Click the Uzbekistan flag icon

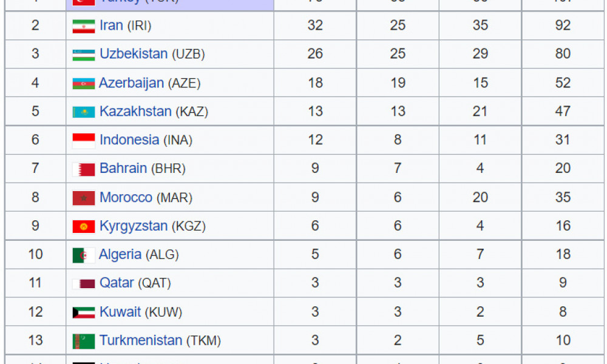[84, 55]
